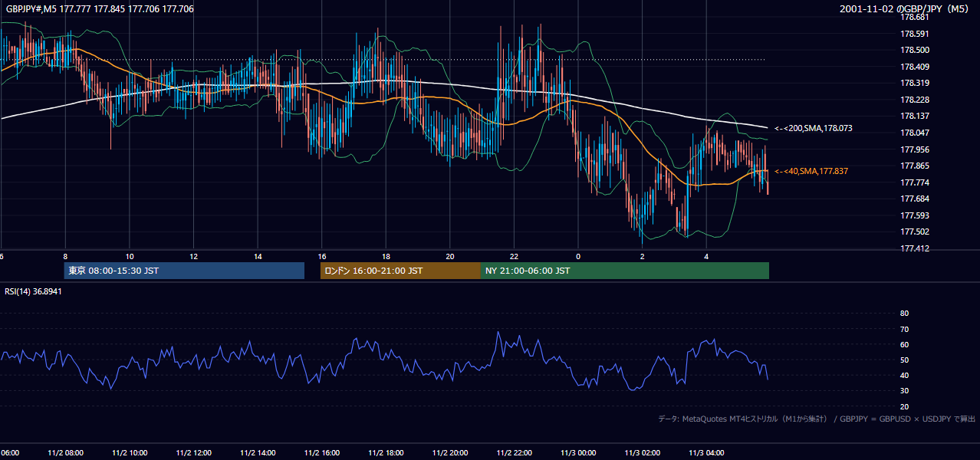Click the 11/2 12:00 bottom time label
The height and width of the screenshot is (460, 980).
click(x=195, y=453)
